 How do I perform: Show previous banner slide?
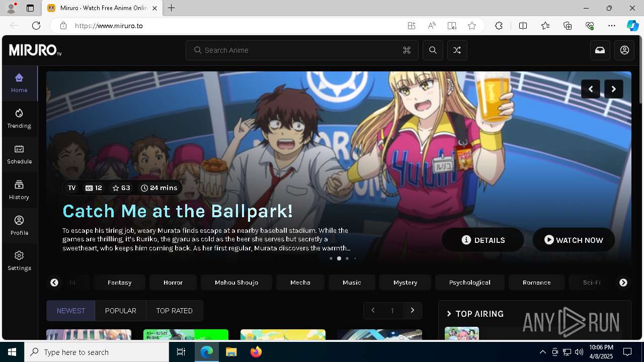tap(591, 89)
